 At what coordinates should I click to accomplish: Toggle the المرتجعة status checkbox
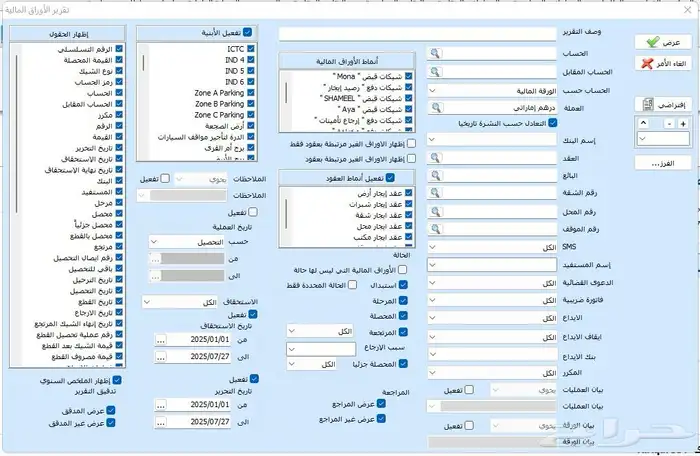click(x=403, y=332)
